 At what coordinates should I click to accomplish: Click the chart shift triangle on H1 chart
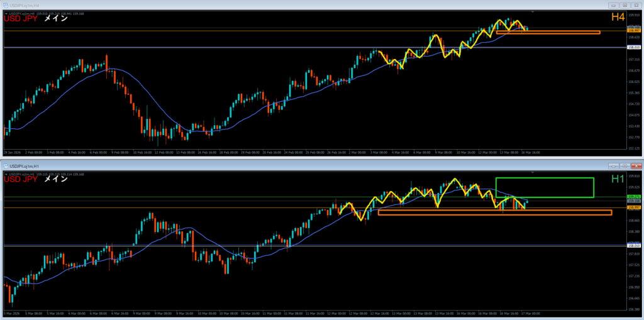(x=533, y=172)
